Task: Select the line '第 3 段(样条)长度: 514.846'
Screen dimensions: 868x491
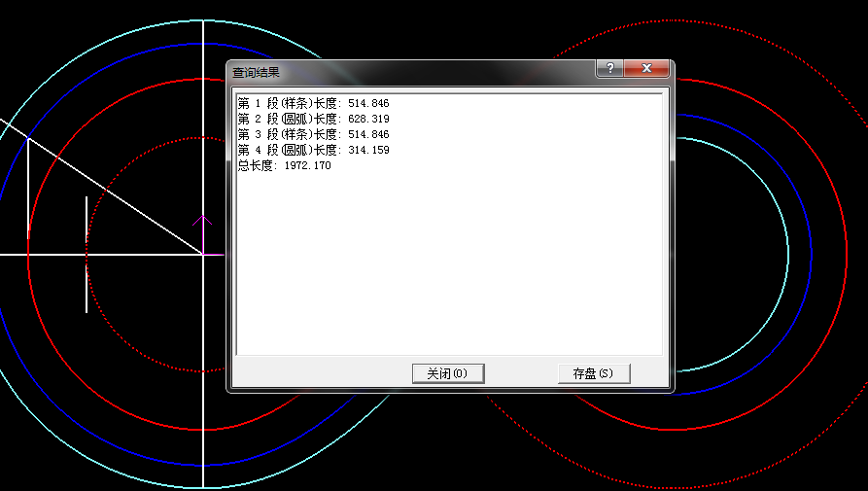Action: [x=313, y=134]
